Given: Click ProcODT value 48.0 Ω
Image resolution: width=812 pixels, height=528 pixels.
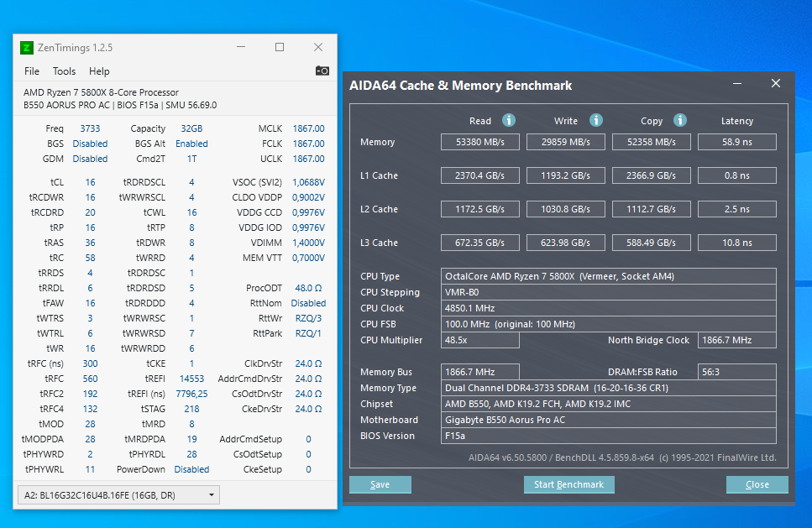Looking at the screenshot, I should pos(309,288).
